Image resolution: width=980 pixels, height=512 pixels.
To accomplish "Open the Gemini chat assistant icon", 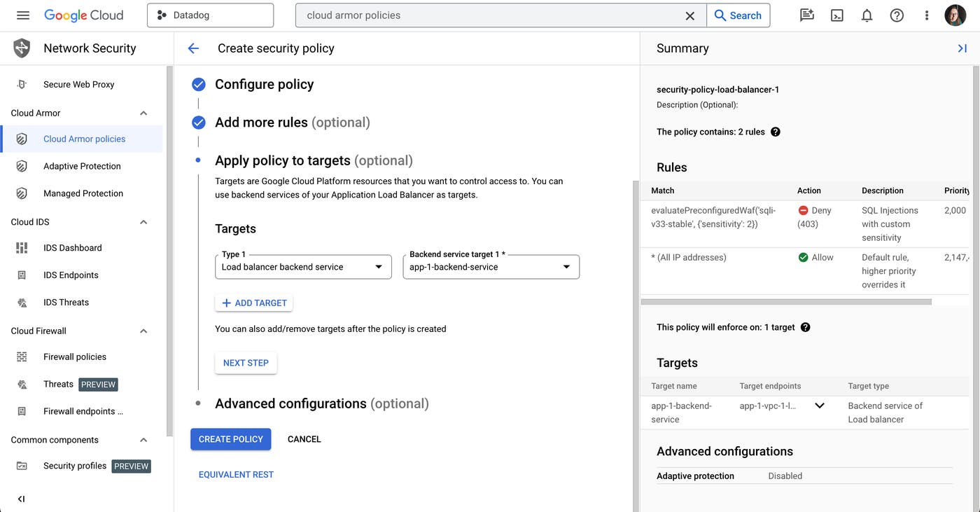I will (807, 15).
